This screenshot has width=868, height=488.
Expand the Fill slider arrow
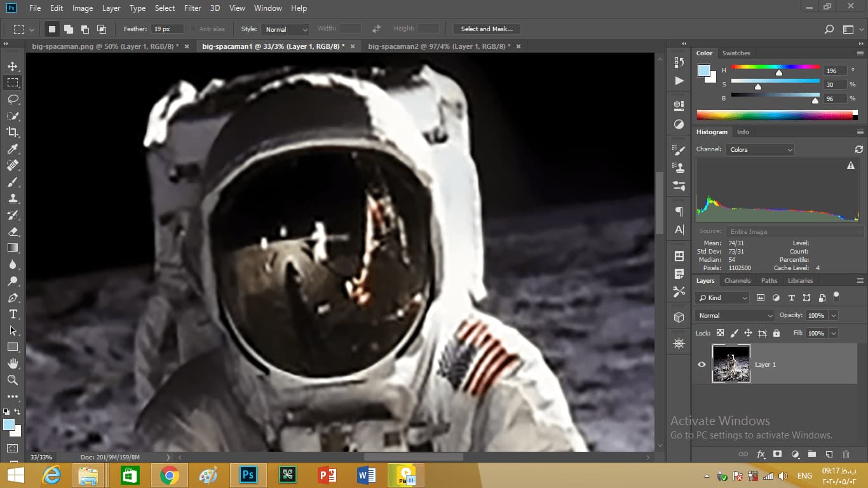click(x=833, y=333)
